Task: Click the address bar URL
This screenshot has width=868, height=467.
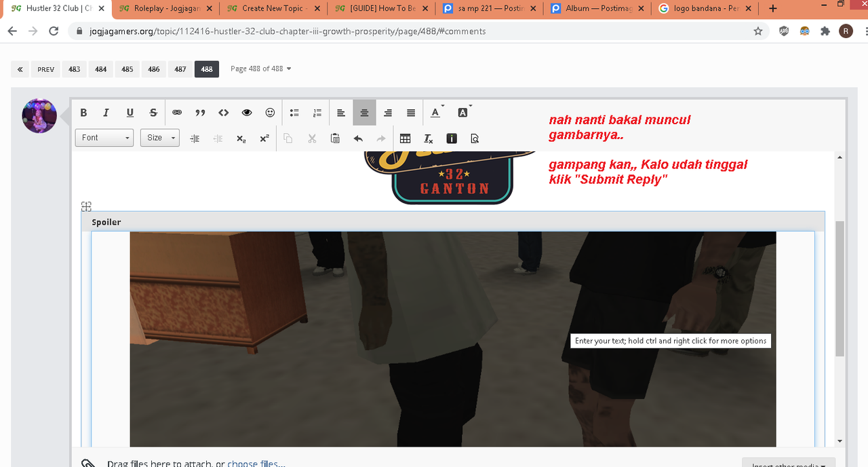Action: 288,31
